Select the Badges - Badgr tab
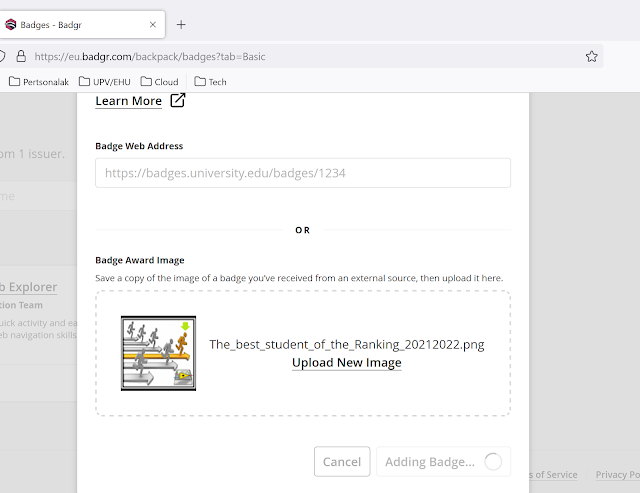The width and height of the screenshot is (640, 493). click(82, 24)
